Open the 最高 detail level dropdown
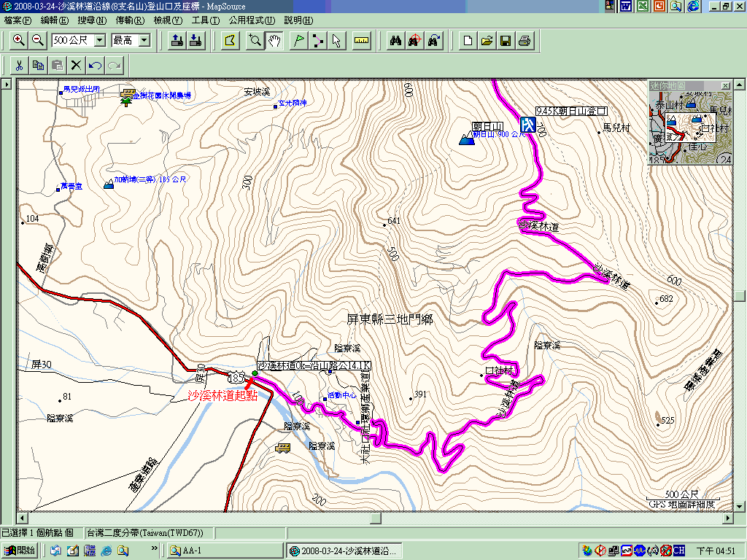The height and width of the screenshot is (560, 747). click(x=144, y=41)
